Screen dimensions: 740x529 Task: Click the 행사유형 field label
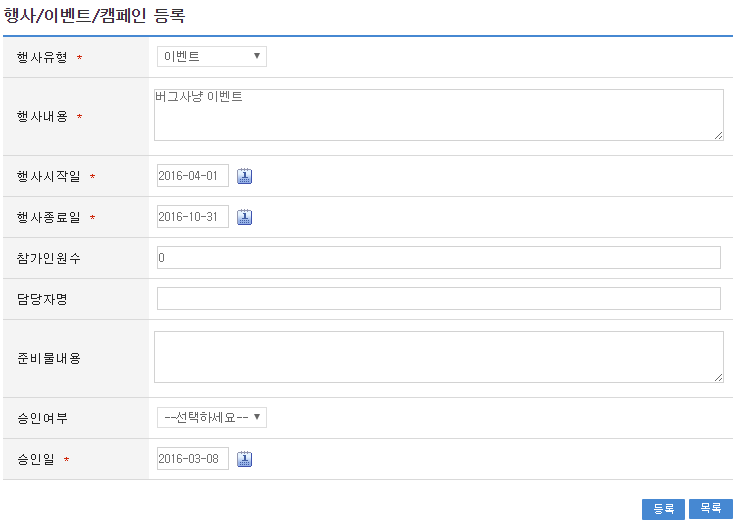(x=42, y=57)
